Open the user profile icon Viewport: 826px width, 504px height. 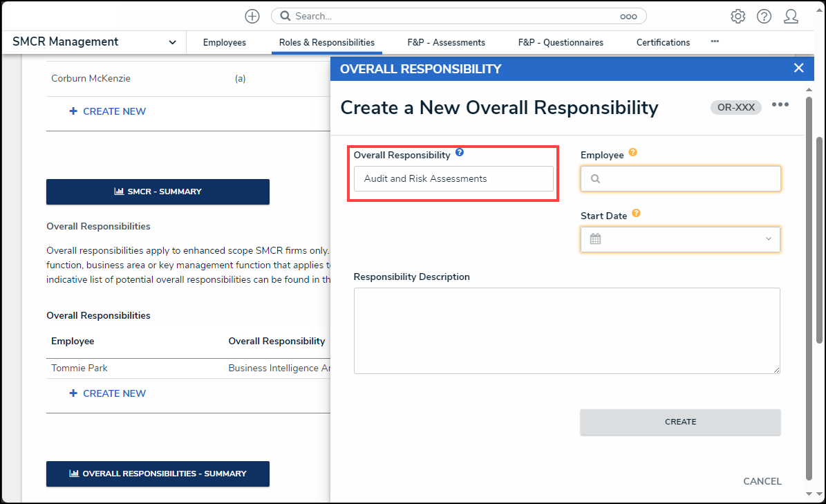tap(791, 16)
